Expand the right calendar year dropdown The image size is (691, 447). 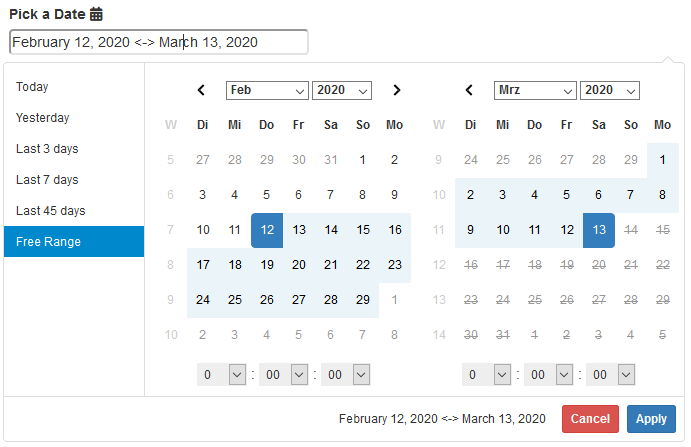610,90
